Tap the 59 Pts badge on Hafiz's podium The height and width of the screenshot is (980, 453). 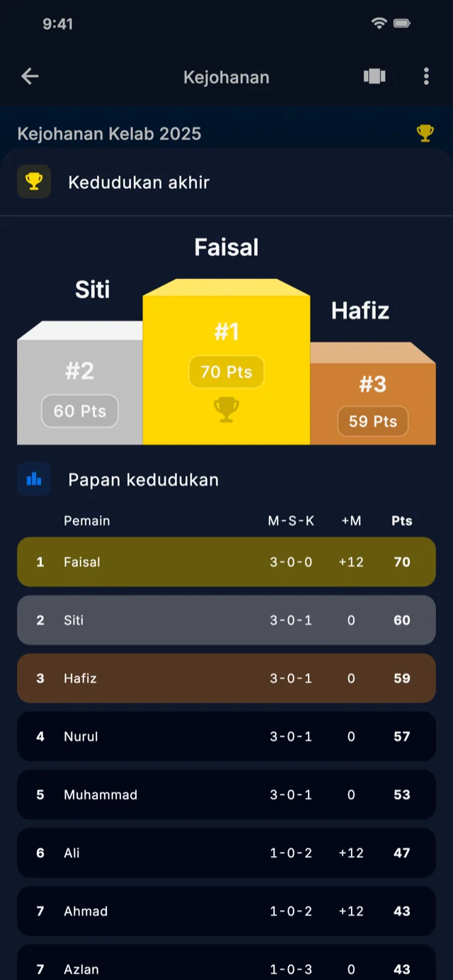pyautogui.click(x=372, y=421)
